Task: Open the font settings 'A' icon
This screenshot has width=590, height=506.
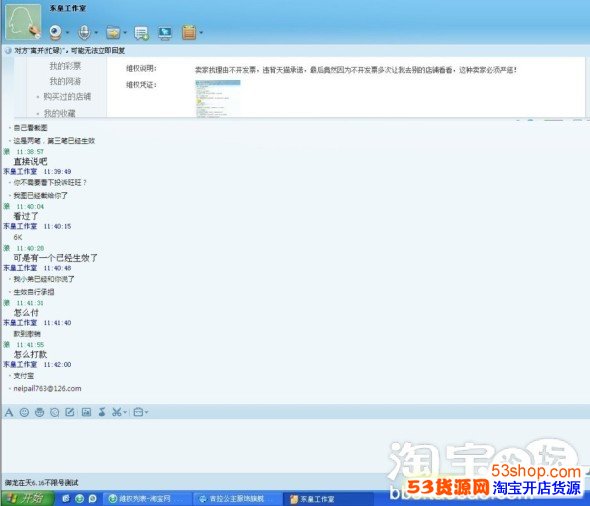Action: tap(9, 412)
